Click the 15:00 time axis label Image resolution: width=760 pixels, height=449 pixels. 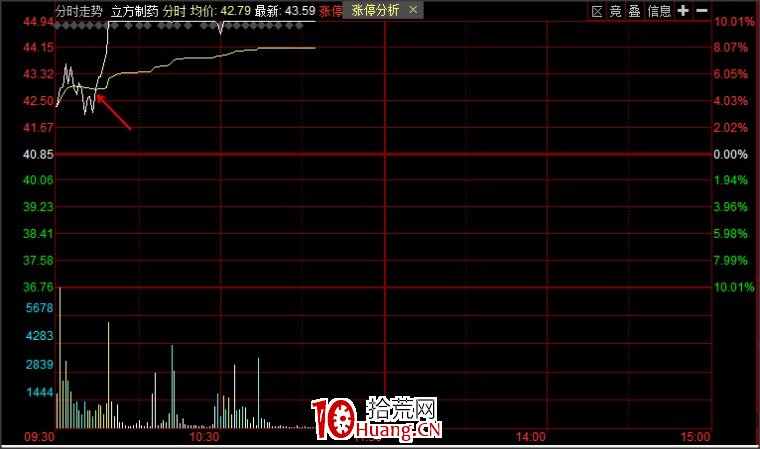(695, 437)
